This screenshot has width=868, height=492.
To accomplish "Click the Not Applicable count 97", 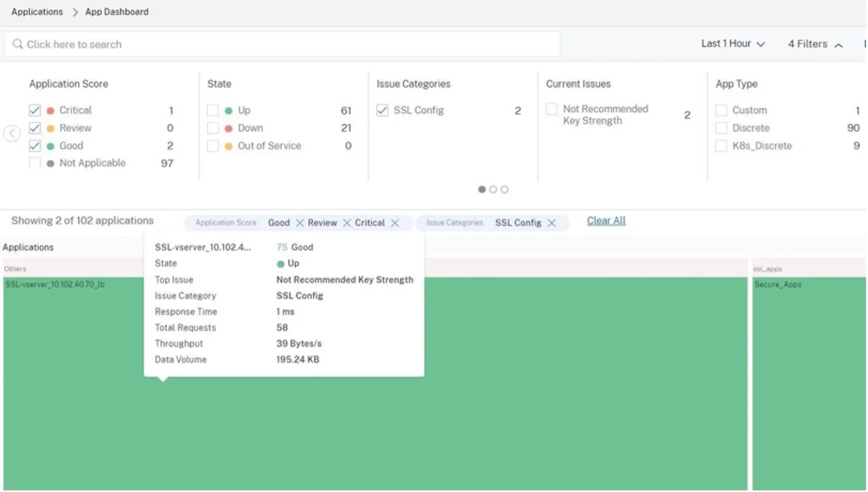I will tap(167, 163).
